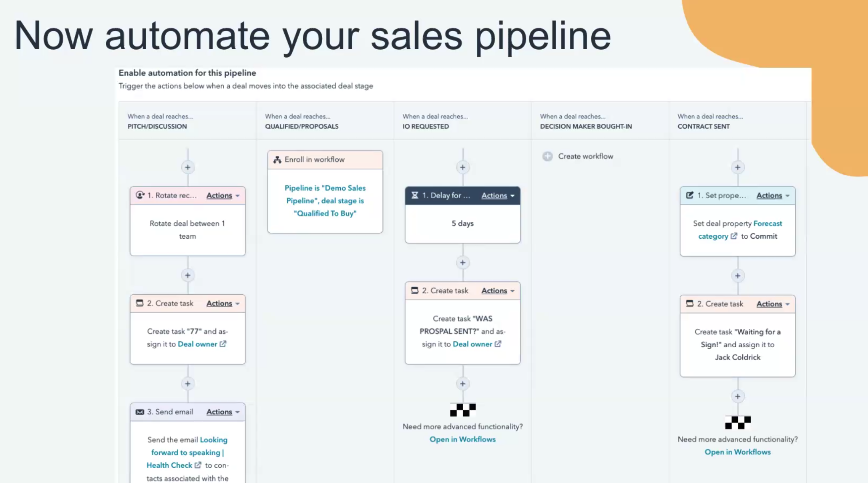Click Jack Coldrick assignee text
868x483 pixels.
(737, 357)
